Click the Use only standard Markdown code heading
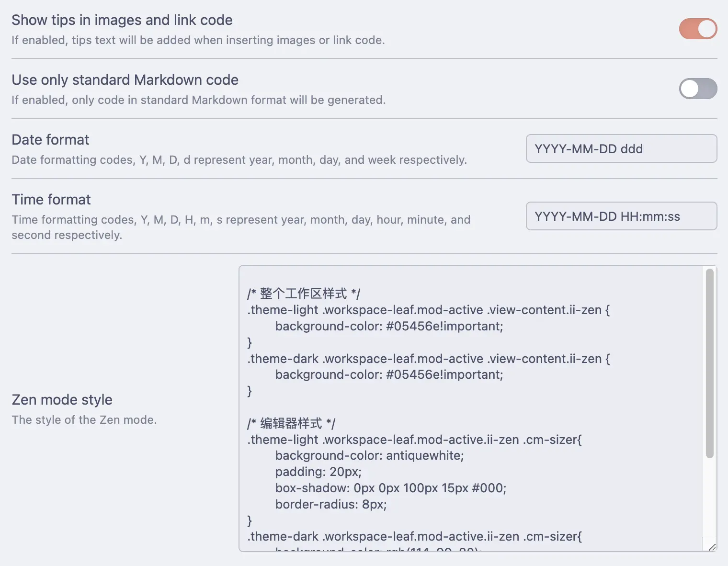This screenshot has height=566, width=728. 125,79
